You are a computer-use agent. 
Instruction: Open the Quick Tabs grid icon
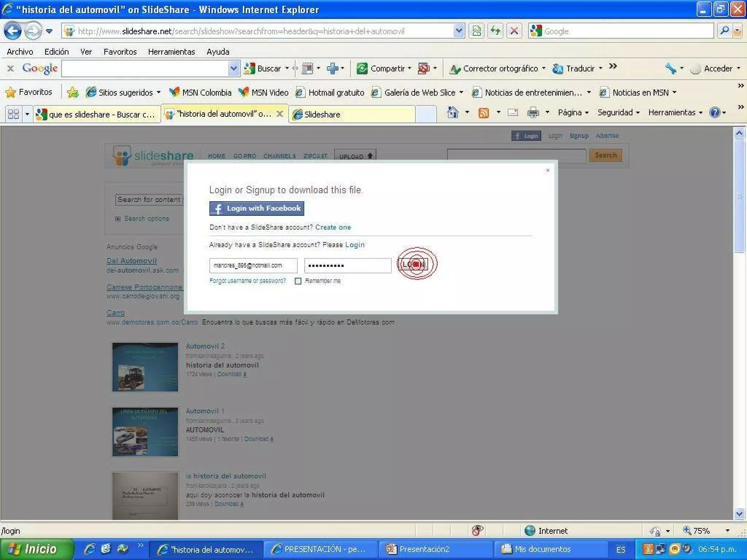point(13,114)
